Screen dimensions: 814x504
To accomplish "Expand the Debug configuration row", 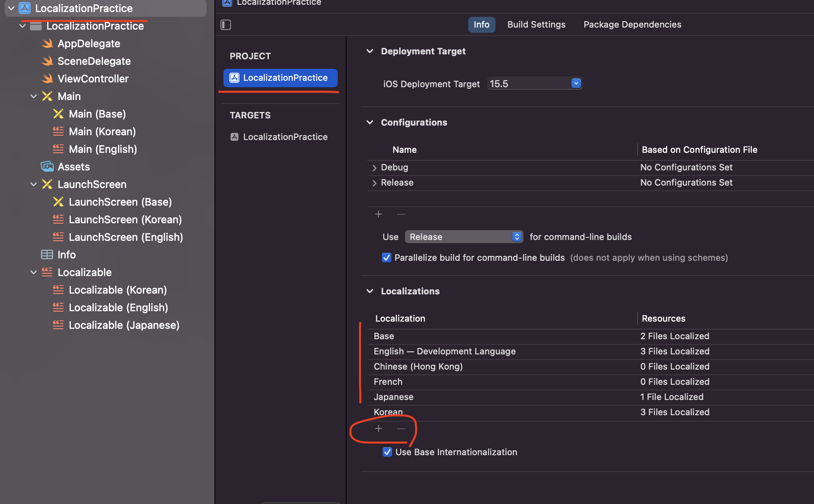I will point(374,168).
